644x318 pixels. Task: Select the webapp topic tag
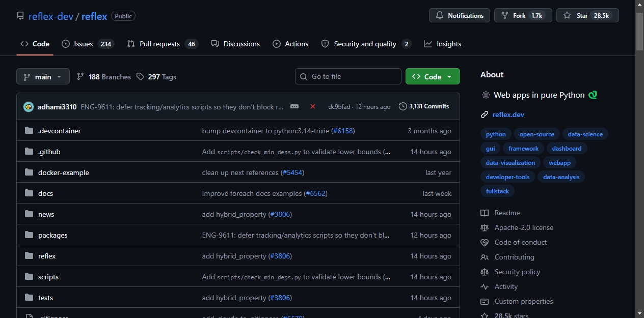point(559,163)
